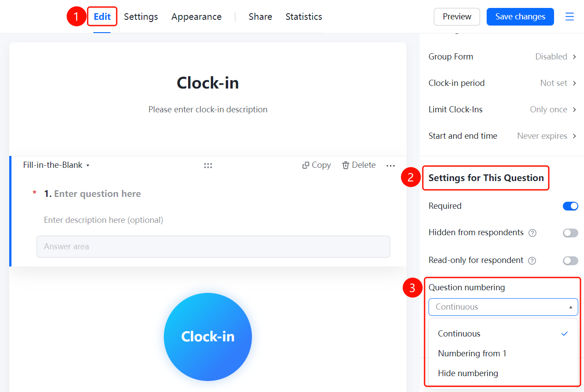
Task: Click the round blue Clock-in button
Action: 208,337
